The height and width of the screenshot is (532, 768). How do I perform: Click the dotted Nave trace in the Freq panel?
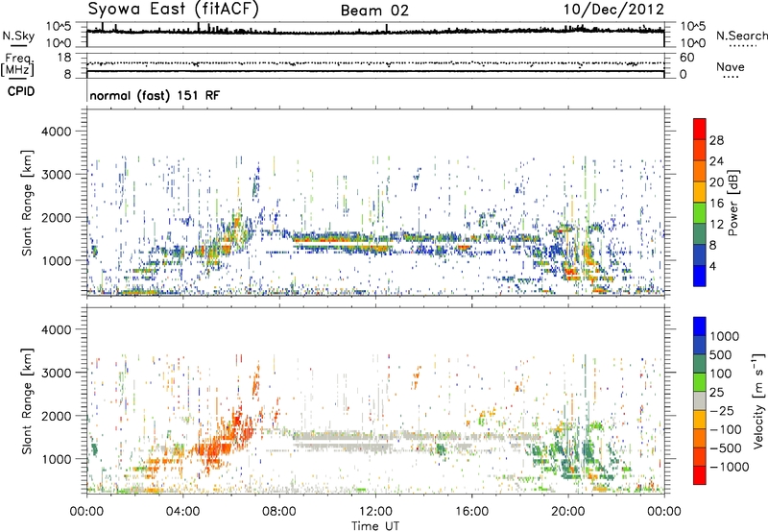(375, 63)
